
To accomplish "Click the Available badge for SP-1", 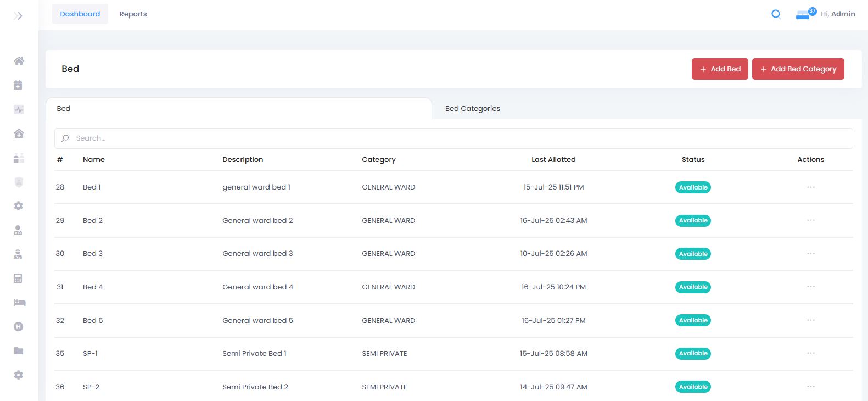I will [693, 353].
